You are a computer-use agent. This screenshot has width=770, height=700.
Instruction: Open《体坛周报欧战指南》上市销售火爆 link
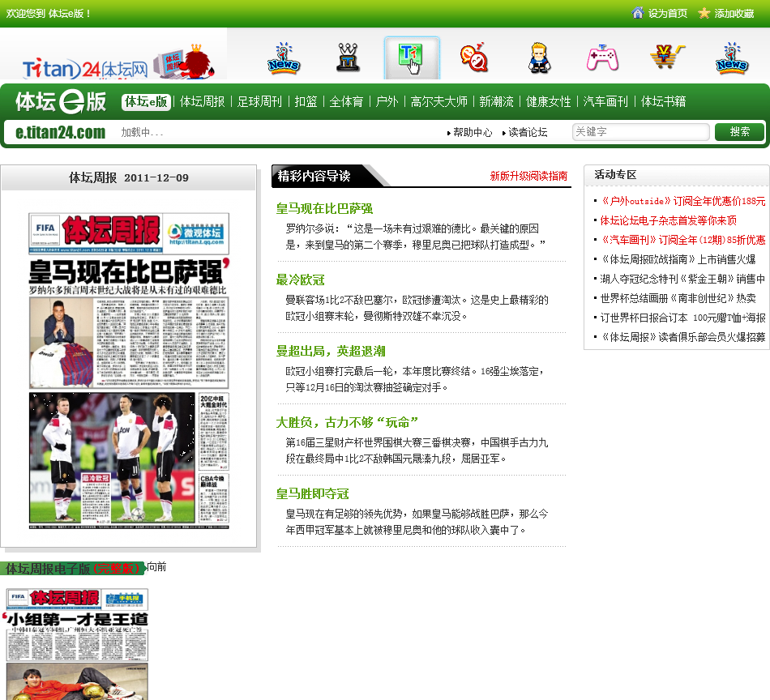pyautogui.click(x=678, y=259)
